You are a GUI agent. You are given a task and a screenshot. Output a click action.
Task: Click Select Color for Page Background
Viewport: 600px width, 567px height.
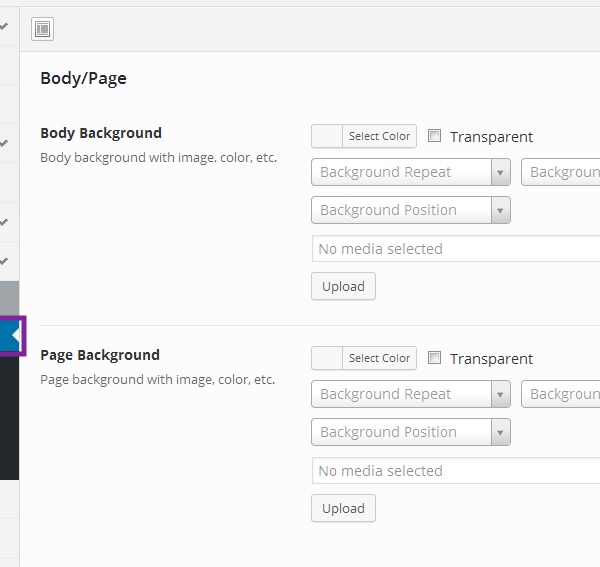(379, 358)
